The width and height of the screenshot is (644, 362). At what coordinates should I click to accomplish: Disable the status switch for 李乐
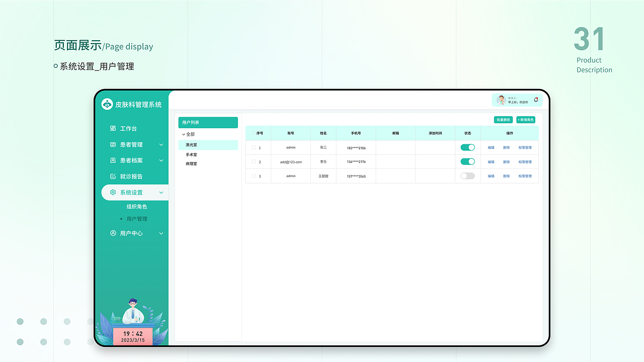tap(468, 161)
